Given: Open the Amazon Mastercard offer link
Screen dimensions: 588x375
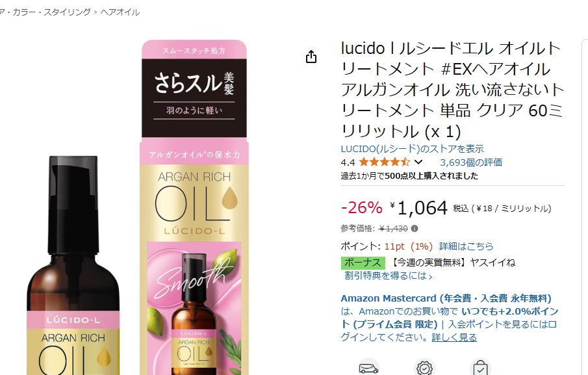Looking at the screenshot, I should click(x=446, y=298).
